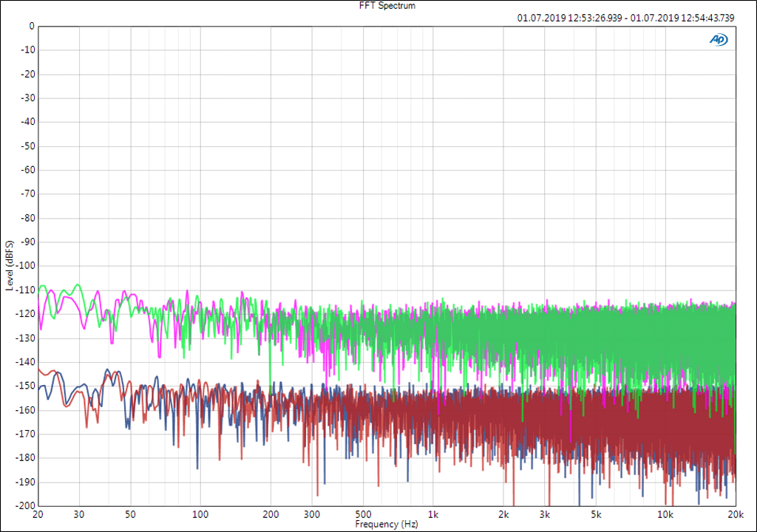Click the AP logo in the graph corner
Screen dimensions: 757x532
point(718,40)
